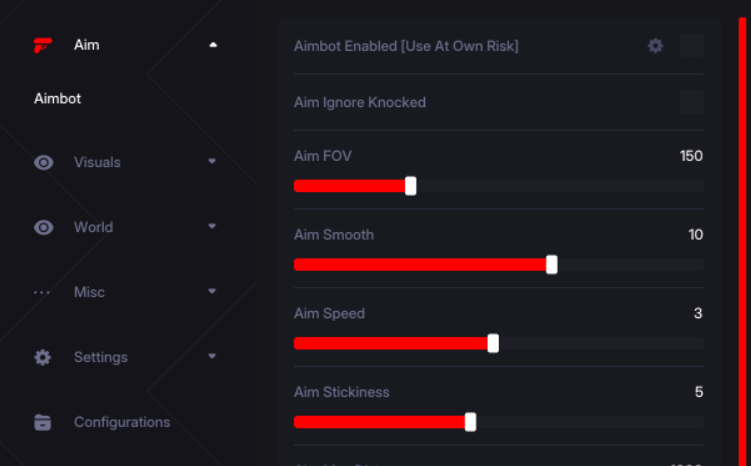Click the Configurations folder icon

point(43,422)
